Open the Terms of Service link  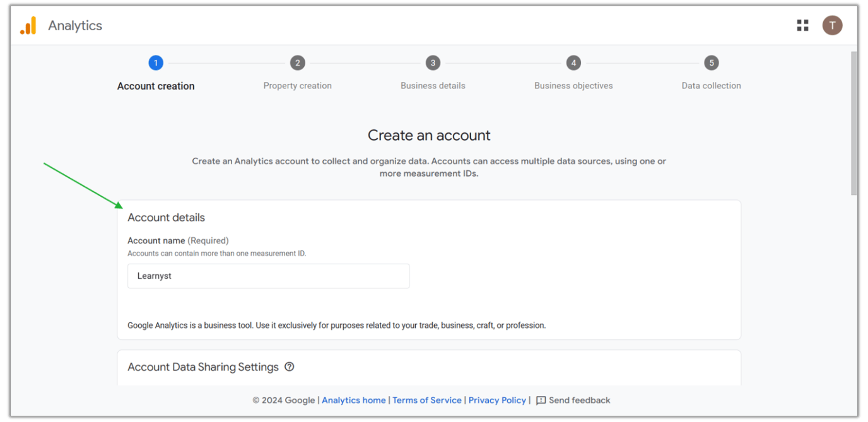pos(427,400)
